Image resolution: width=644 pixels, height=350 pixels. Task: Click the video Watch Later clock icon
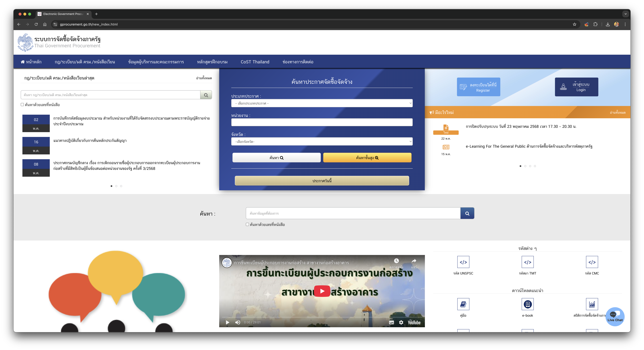[396, 261]
